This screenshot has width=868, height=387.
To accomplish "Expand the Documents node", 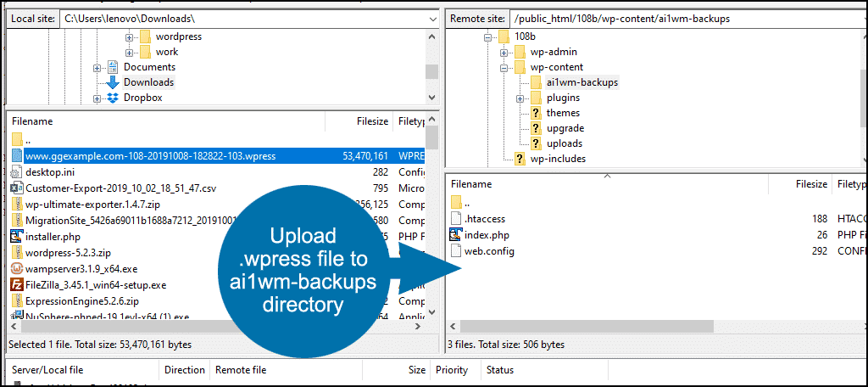I will 97,68.
